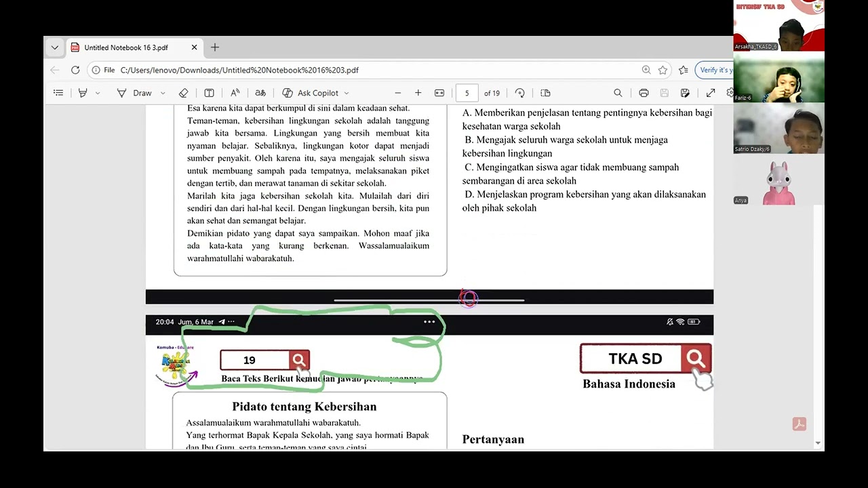Click the zoom magnifier in the address bar
The width and height of the screenshot is (868, 488).
coord(646,70)
